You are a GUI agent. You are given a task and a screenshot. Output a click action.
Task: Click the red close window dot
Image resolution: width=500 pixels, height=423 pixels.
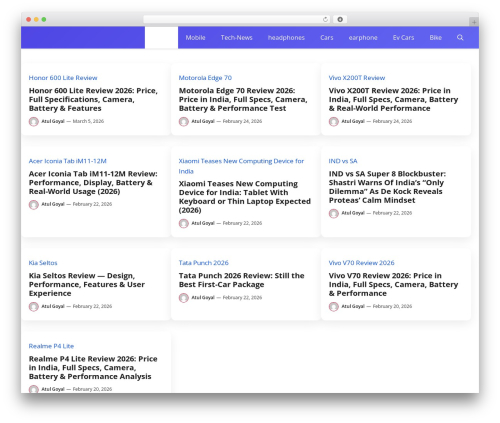[x=29, y=19]
